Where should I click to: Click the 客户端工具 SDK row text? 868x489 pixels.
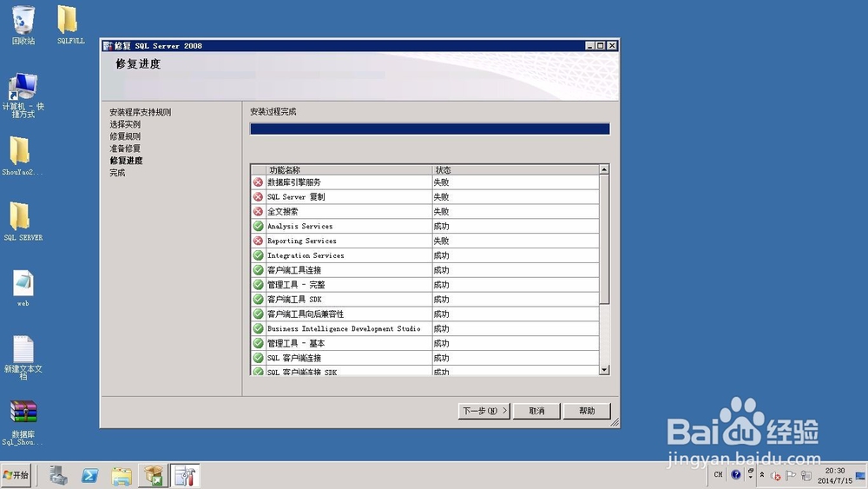pyautogui.click(x=294, y=300)
